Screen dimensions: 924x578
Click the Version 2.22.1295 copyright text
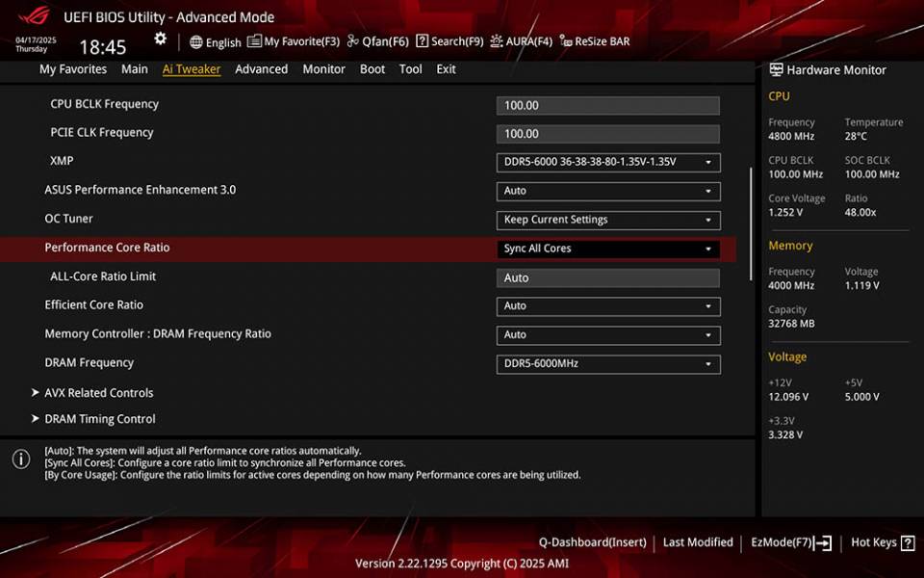tap(462, 564)
